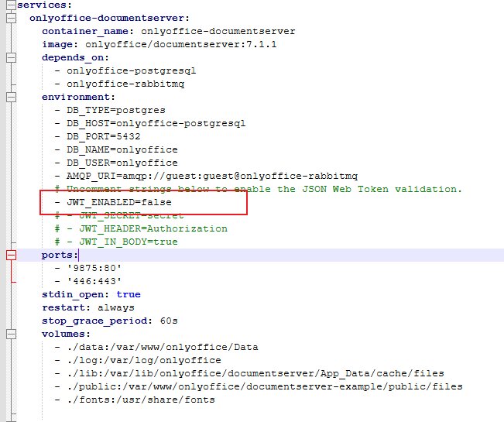Collapse the environment fold marker

(11, 97)
